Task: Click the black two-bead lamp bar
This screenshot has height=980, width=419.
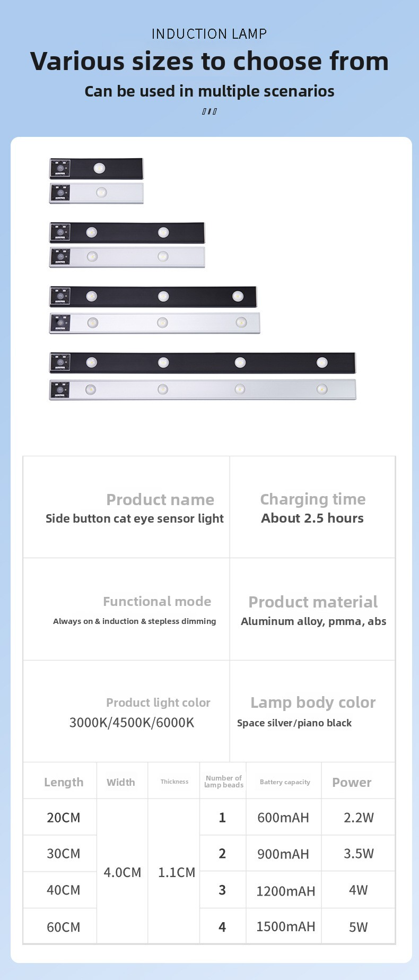Action: click(x=127, y=233)
